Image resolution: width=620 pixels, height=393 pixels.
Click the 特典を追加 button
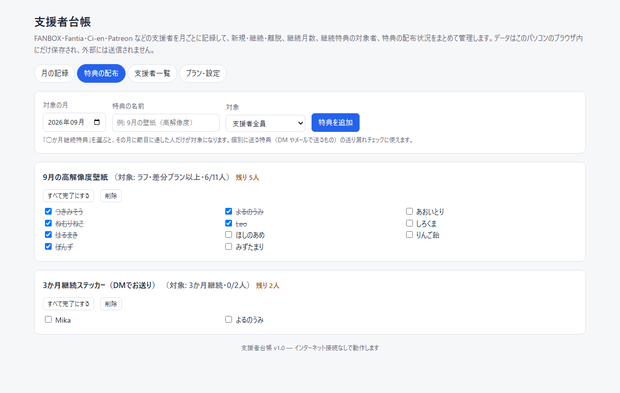(x=335, y=123)
